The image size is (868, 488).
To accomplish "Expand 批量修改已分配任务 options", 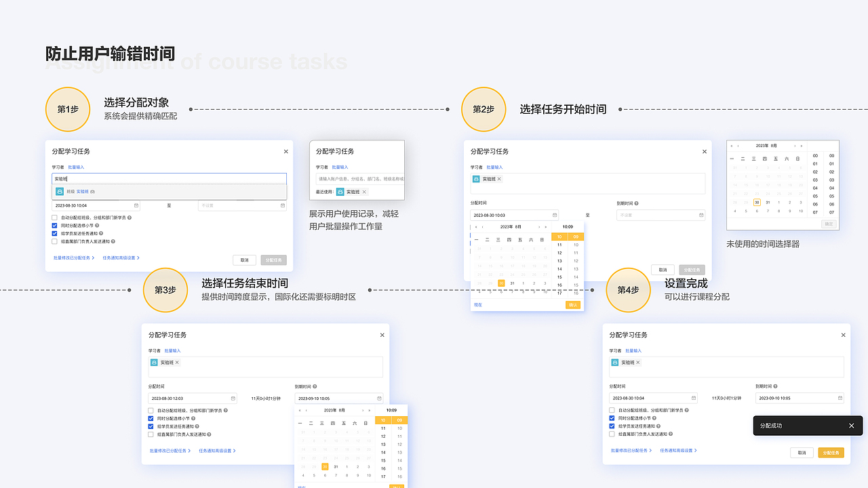I will [73, 258].
